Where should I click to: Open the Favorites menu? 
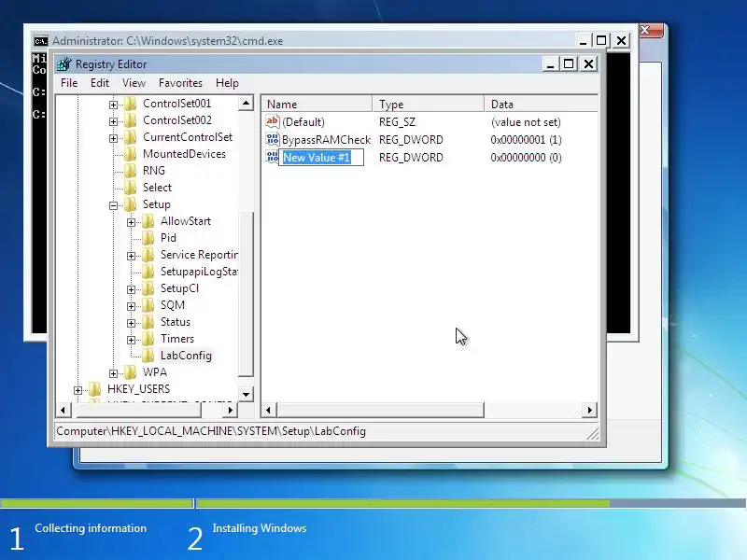coord(180,83)
